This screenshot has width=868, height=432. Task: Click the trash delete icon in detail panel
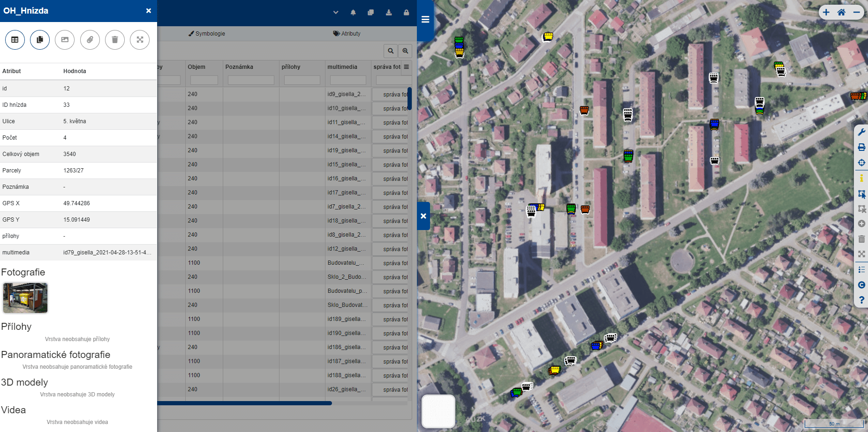[115, 40]
